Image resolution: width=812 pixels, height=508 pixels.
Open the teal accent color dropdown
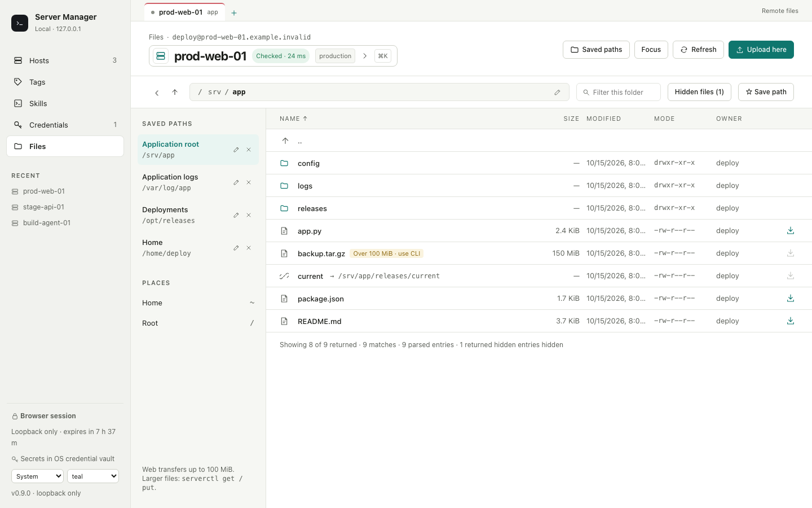click(93, 476)
